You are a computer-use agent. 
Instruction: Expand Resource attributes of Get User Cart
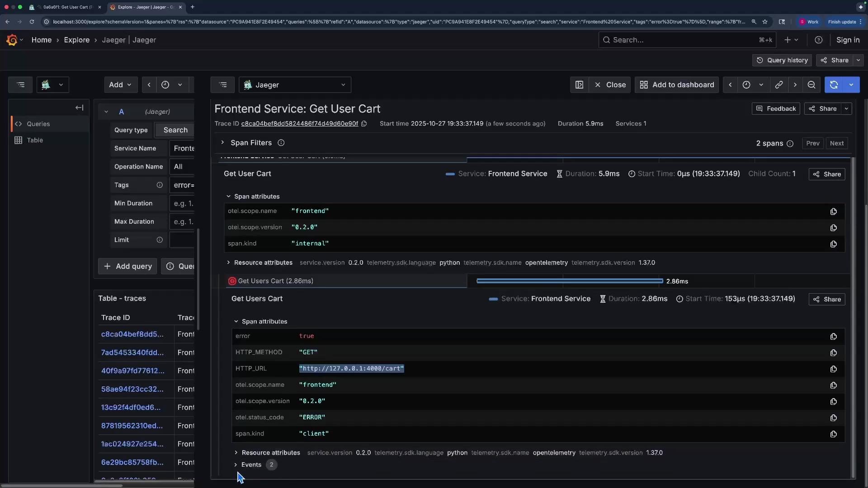pos(228,263)
